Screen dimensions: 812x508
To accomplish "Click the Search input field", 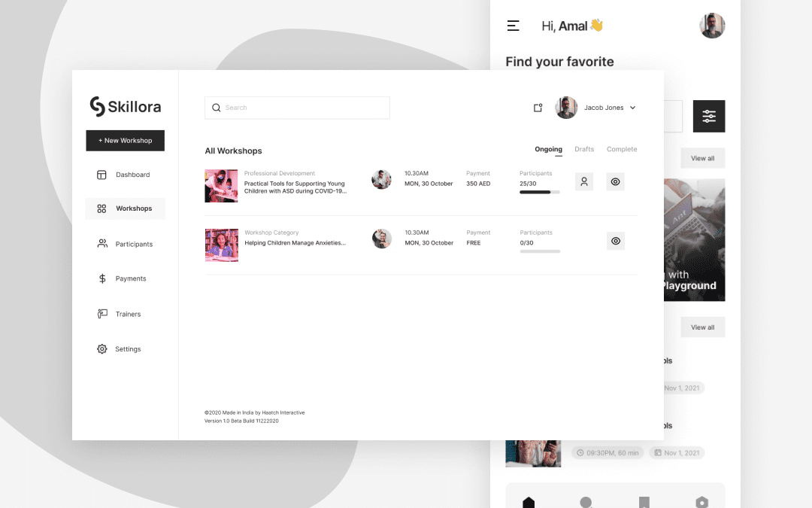I will (x=297, y=108).
